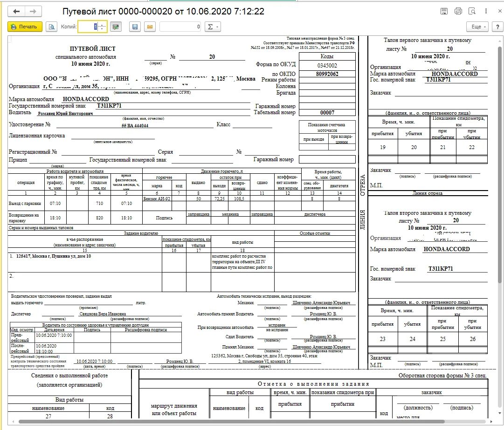The image size is (504, 430).
Task: Select the fuel issued cell 50
Action: pyautogui.click(x=198, y=199)
